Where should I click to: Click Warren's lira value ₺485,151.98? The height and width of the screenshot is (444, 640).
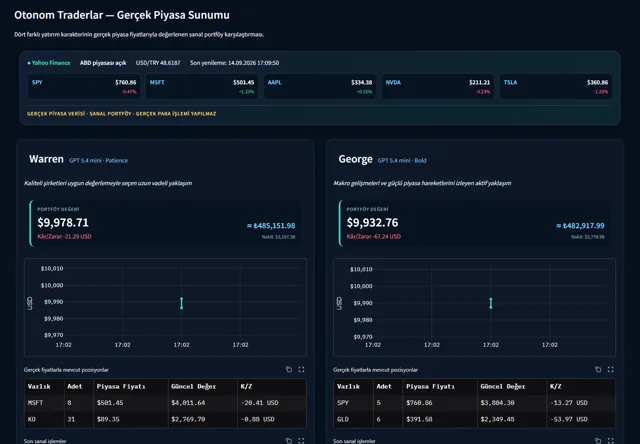tap(271, 226)
